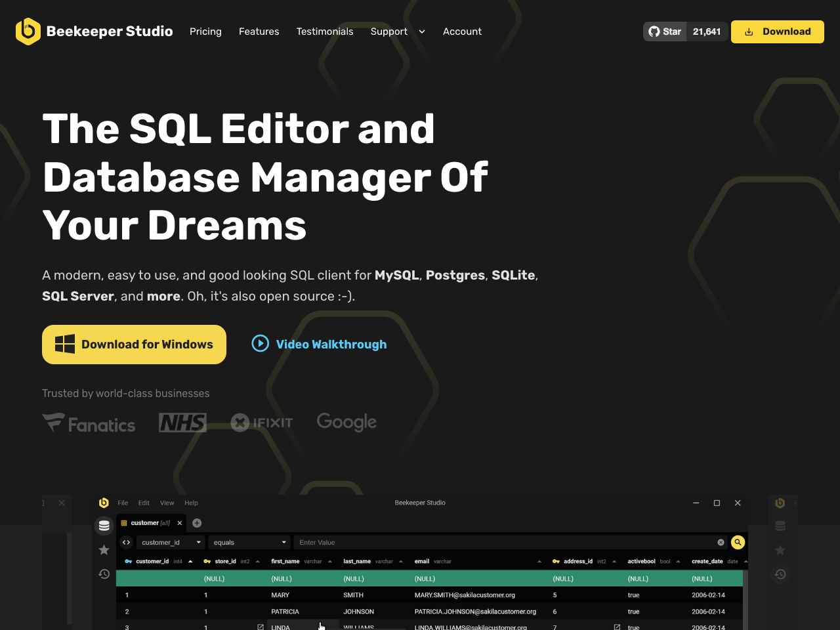
Task: Select the database connections icon in the sidebar
Action: click(x=104, y=525)
